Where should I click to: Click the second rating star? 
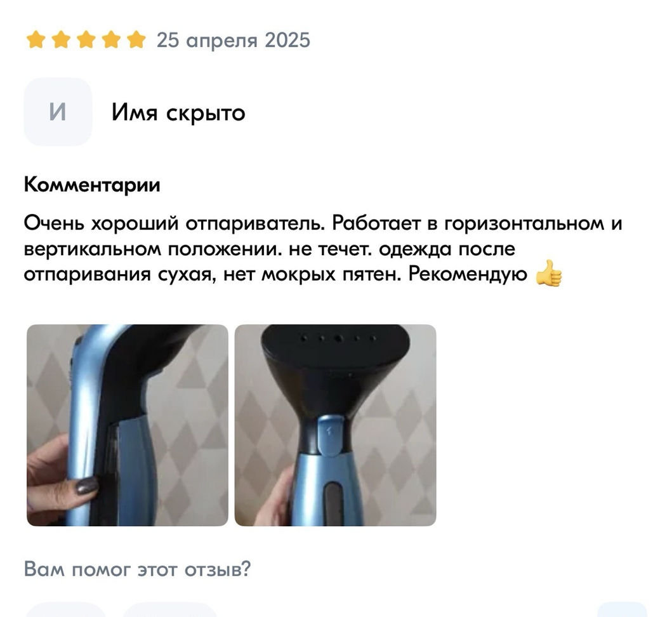click(61, 40)
